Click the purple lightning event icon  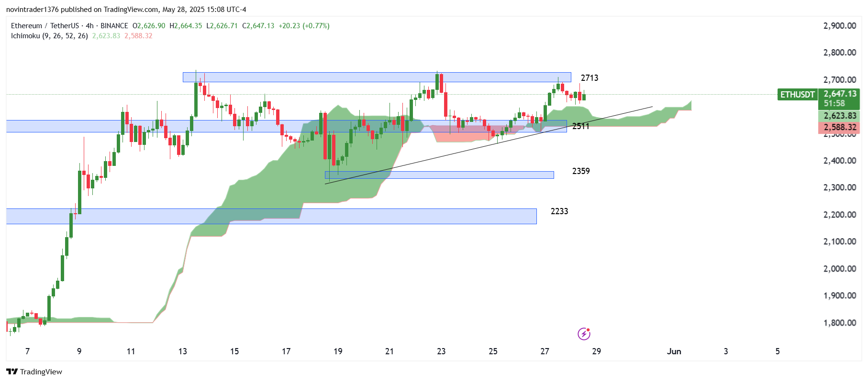click(x=584, y=334)
